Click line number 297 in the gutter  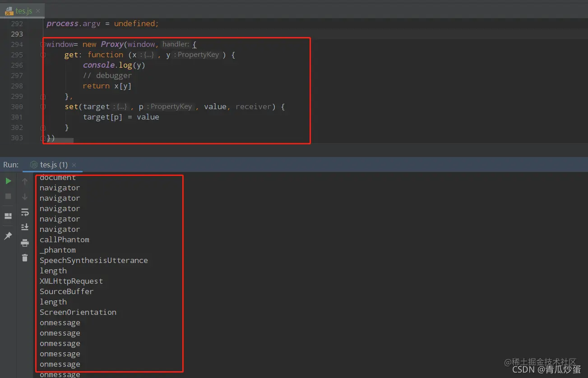tap(17, 75)
